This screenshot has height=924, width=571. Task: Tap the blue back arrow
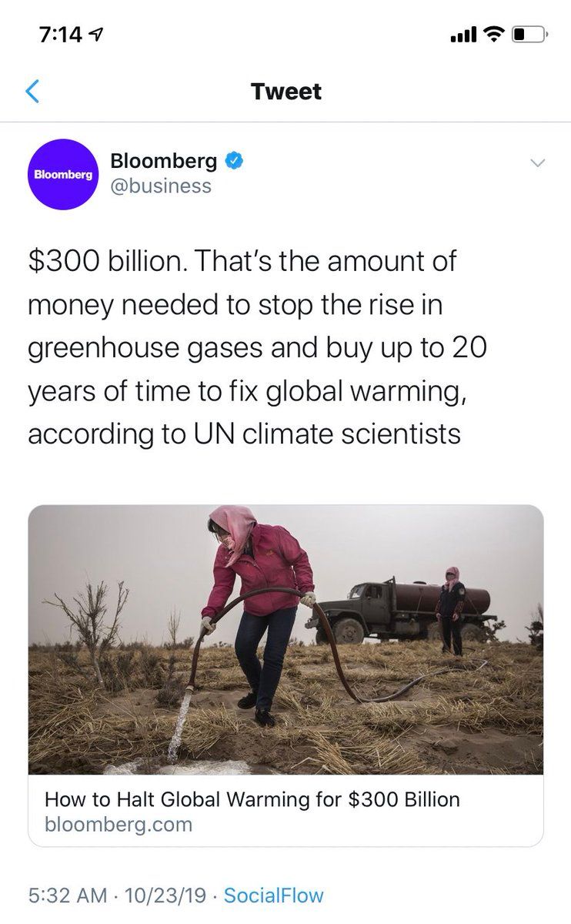pos(32,92)
